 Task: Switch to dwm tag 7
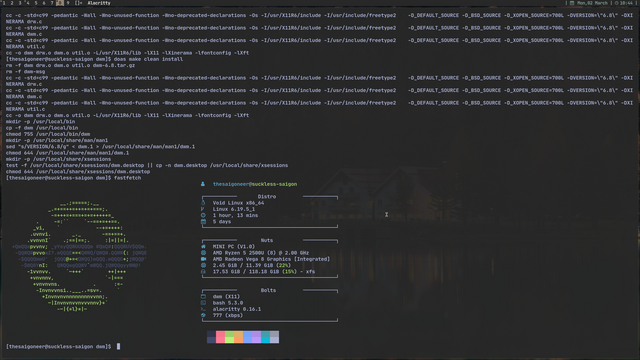click(x=52, y=3)
